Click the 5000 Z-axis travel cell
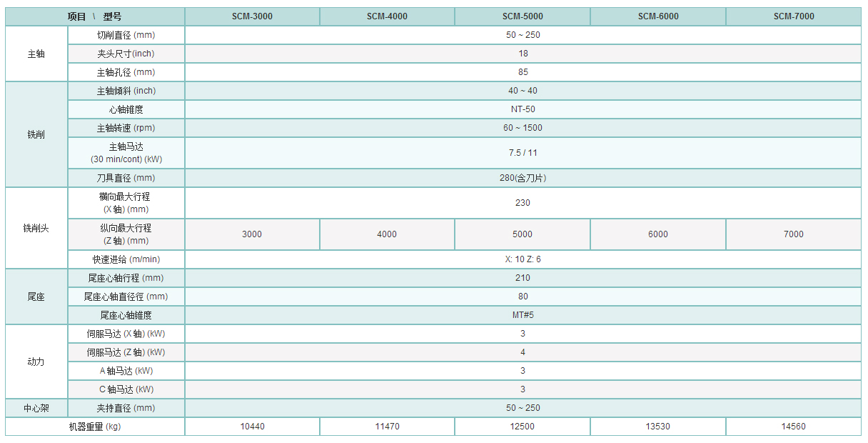The height and width of the screenshot is (443, 868). [x=523, y=234]
